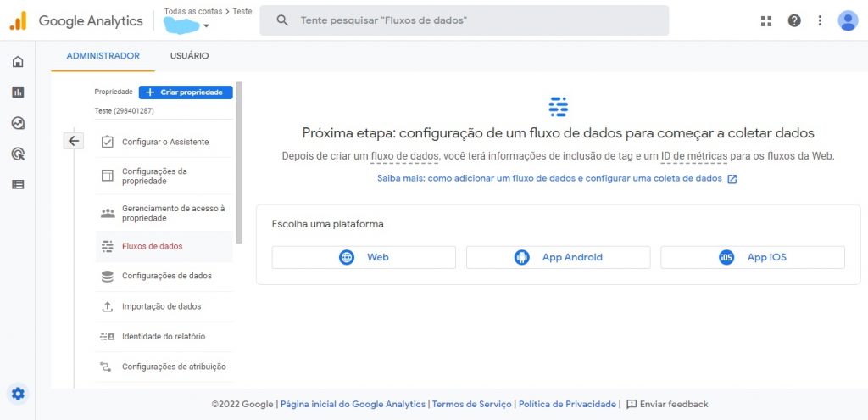Click external link icon after Saiba mais
This screenshot has height=420, width=868.
(732, 179)
